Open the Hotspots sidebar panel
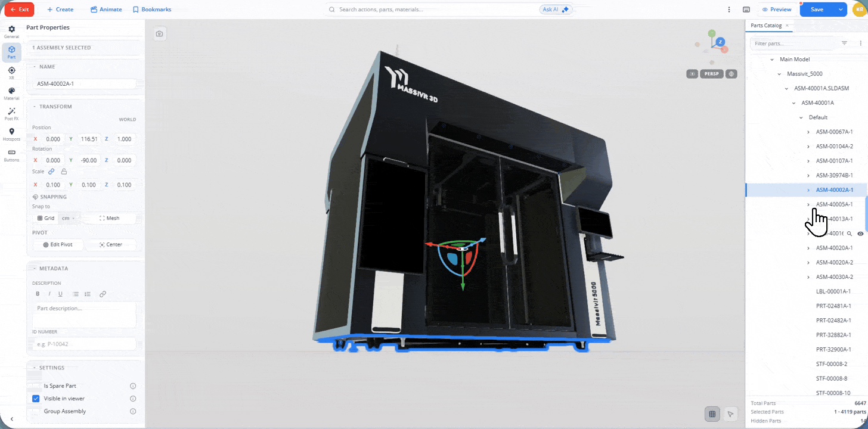 tap(11, 134)
